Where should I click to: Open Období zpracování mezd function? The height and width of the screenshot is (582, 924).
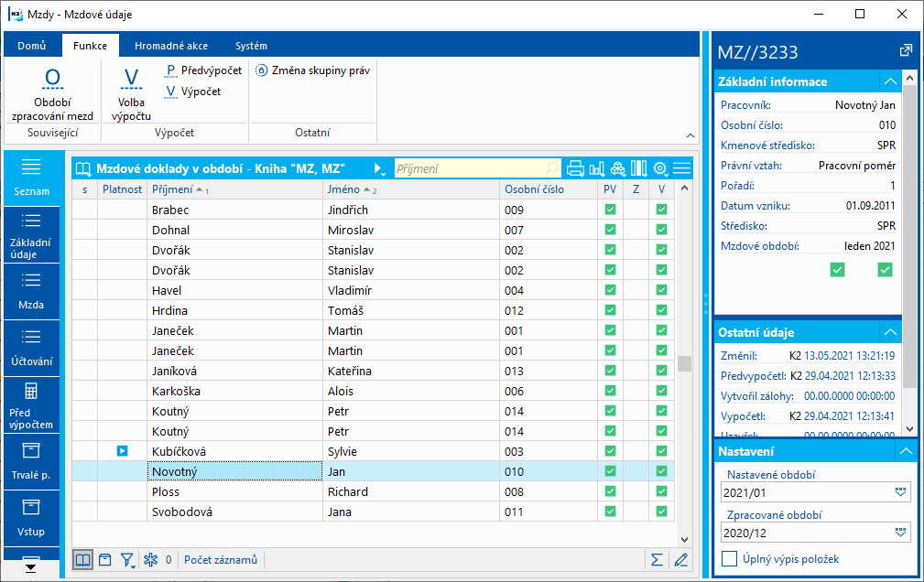coord(52,93)
